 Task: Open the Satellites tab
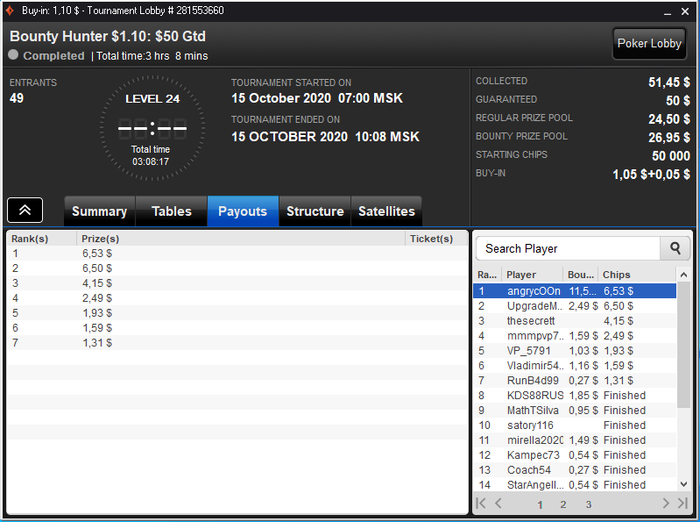tap(387, 211)
